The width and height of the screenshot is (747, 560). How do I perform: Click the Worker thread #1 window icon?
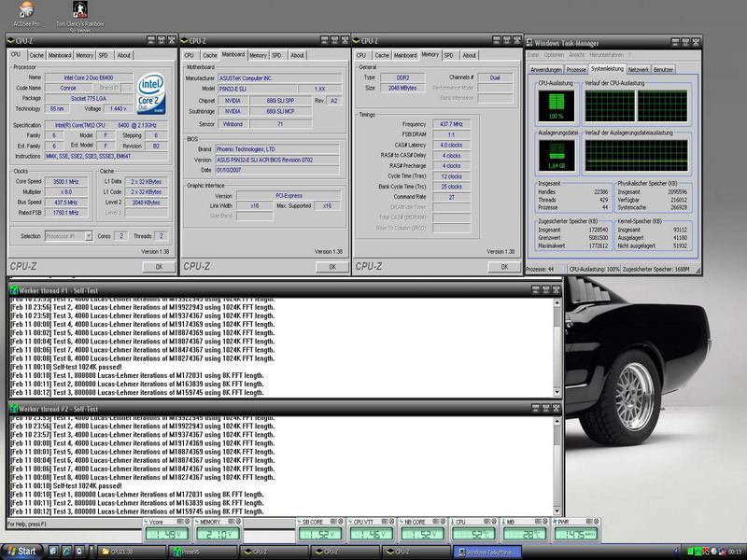click(14, 290)
